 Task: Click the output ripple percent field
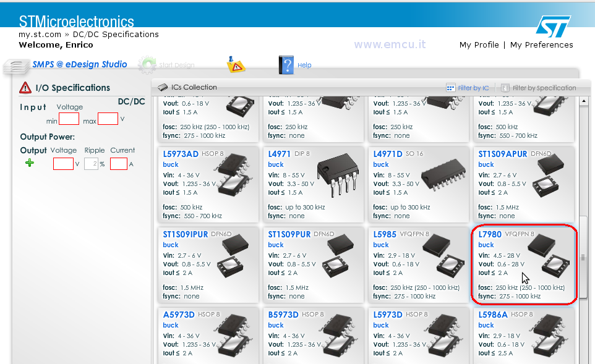click(x=91, y=164)
